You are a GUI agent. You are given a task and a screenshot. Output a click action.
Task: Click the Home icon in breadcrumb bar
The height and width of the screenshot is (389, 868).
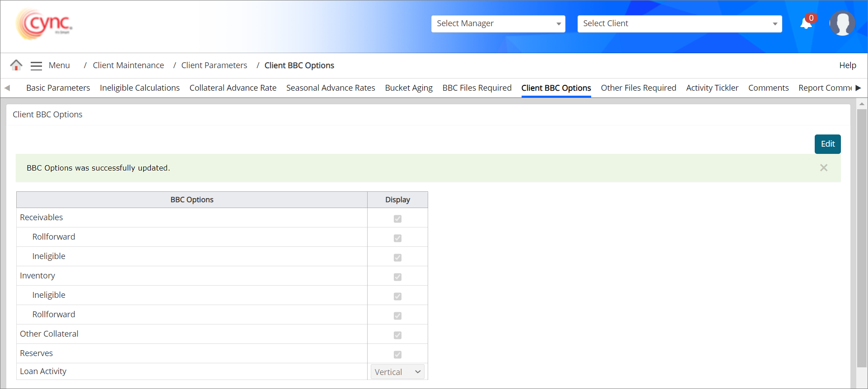pos(16,65)
